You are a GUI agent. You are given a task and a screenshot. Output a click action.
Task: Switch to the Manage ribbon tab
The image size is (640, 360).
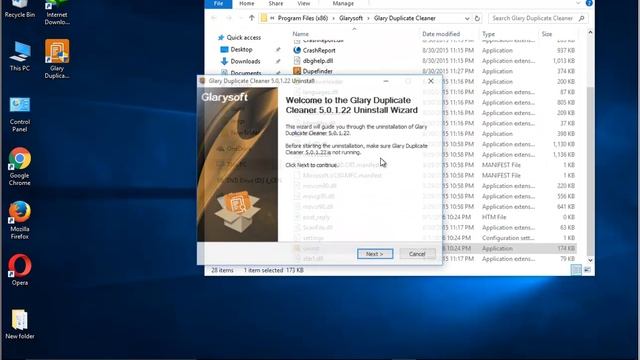[343, 4]
